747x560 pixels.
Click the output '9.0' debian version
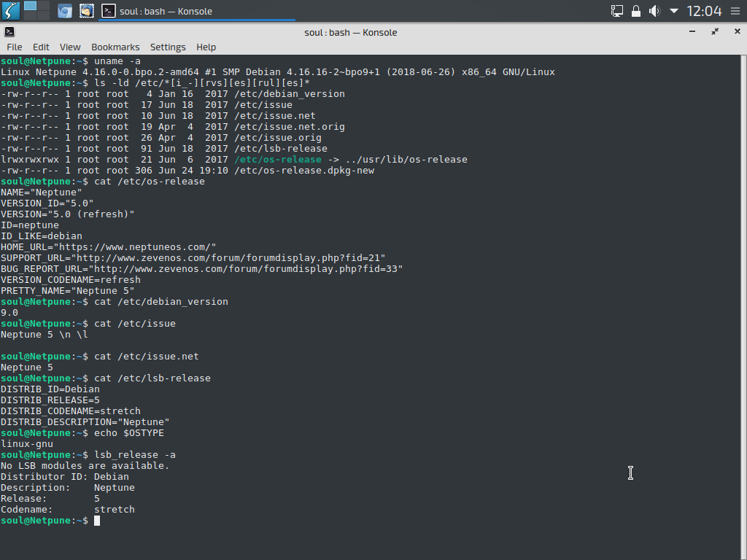point(9,313)
